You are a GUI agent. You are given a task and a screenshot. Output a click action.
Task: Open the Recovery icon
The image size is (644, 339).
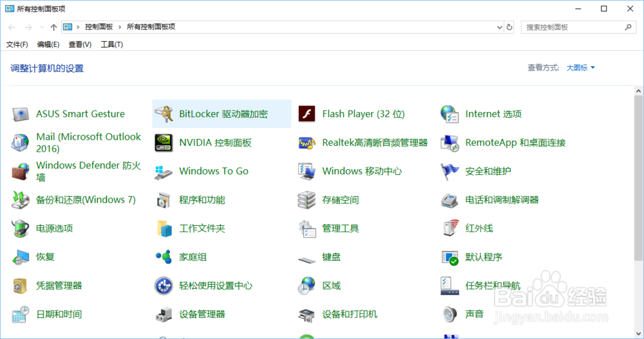20,257
